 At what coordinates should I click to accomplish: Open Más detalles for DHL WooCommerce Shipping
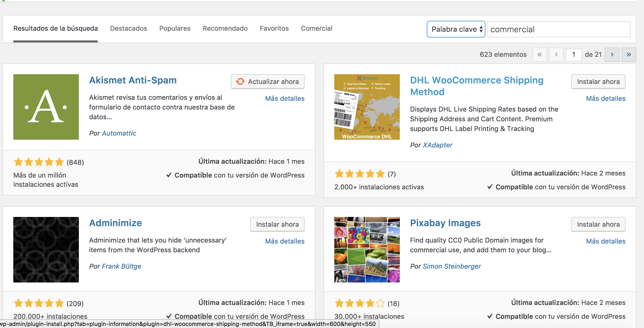606,99
